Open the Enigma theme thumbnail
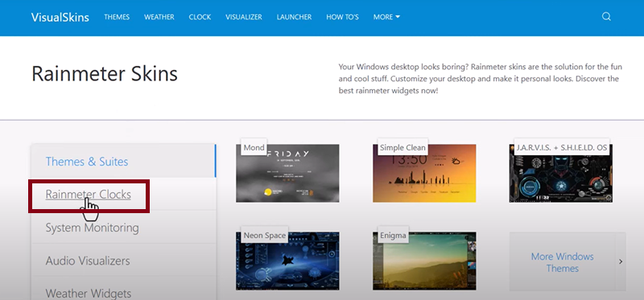The image size is (644, 300). 424,261
